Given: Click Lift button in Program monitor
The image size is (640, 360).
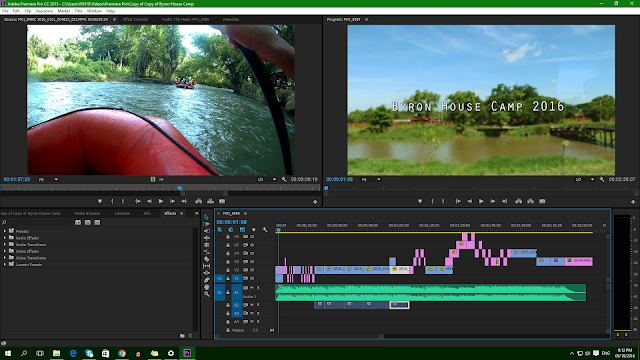Looking at the screenshot, I should (x=519, y=201).
